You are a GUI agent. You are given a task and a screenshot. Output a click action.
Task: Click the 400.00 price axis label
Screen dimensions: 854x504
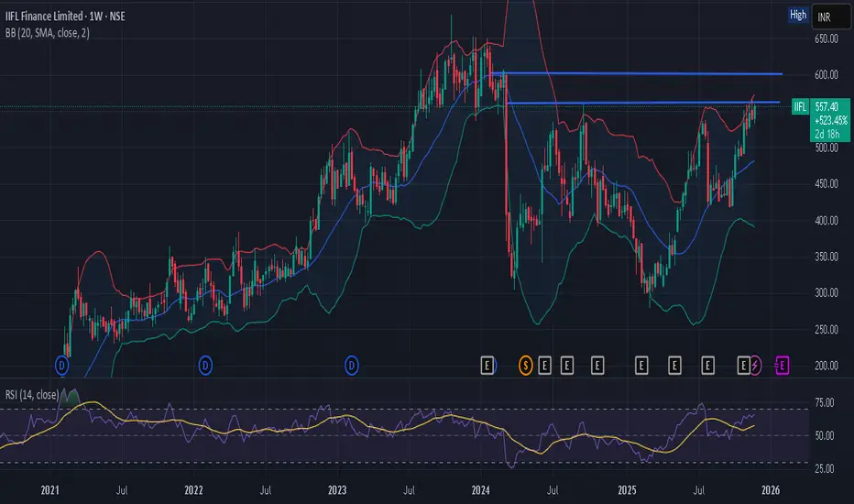(x=827, y=220)
